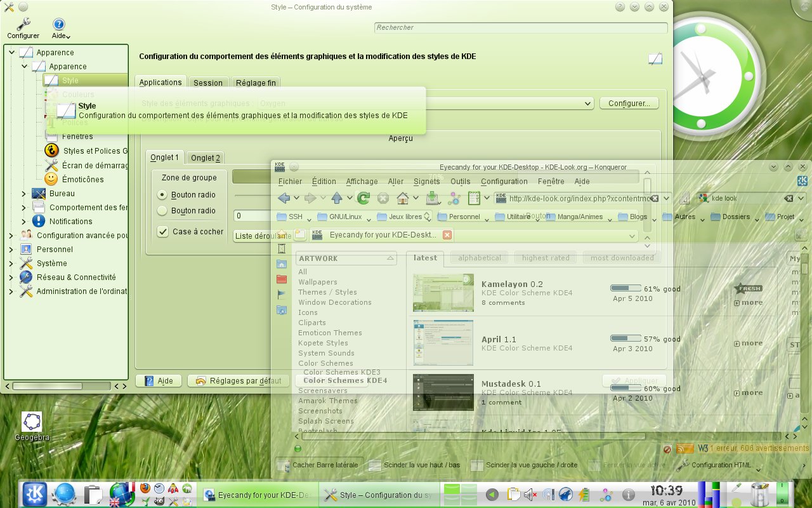812x508 pixels.
Task: Click the April 57% good rating bar
Action: 626,338
